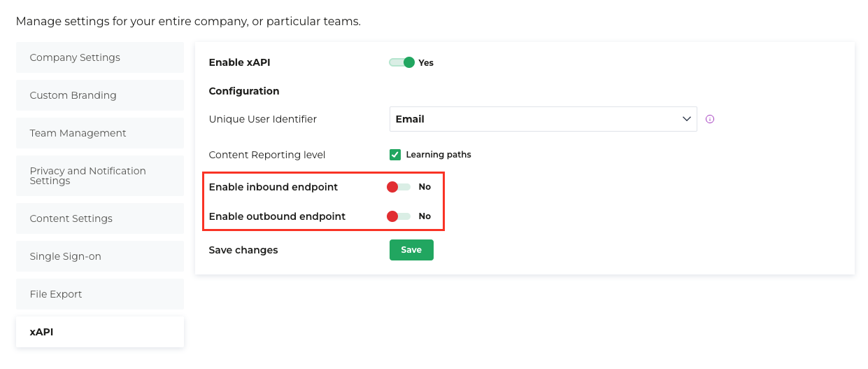
Task: Click the No label for outbound endpoint
Action: (x=425, y=216)
